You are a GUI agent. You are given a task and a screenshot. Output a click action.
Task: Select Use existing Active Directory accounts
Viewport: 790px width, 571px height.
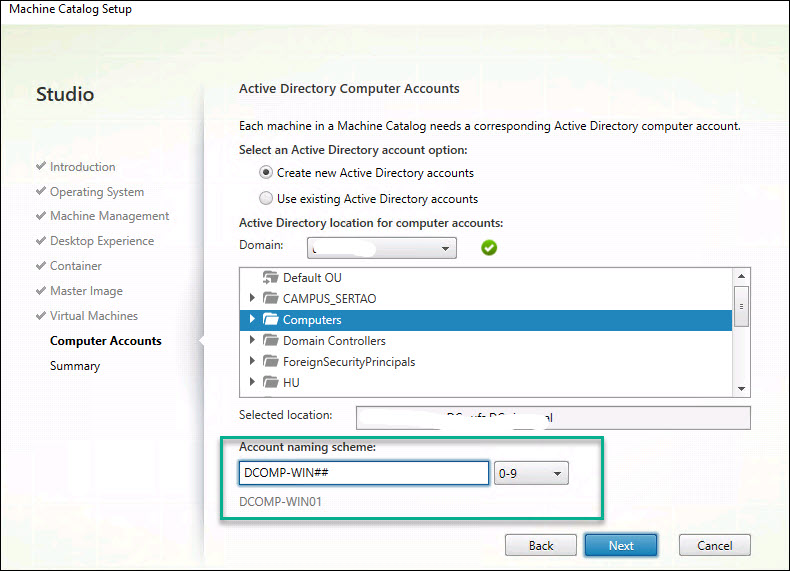266,198
